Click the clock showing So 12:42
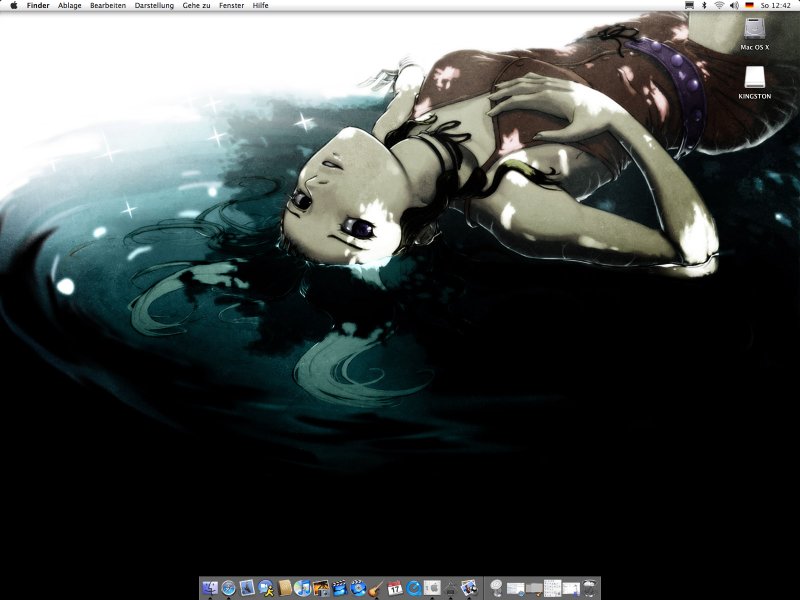This screenshot has height=600, width=800. pos(776,5)
